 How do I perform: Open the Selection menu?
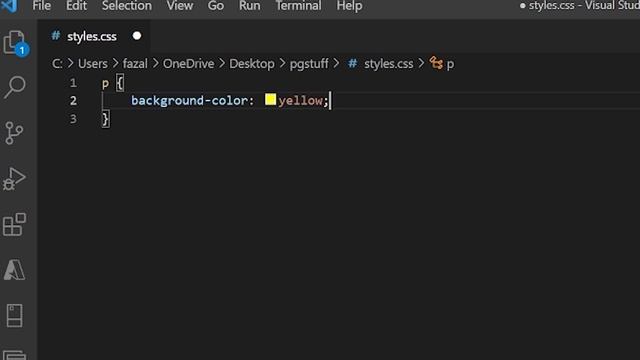click(x=127, y=6)
